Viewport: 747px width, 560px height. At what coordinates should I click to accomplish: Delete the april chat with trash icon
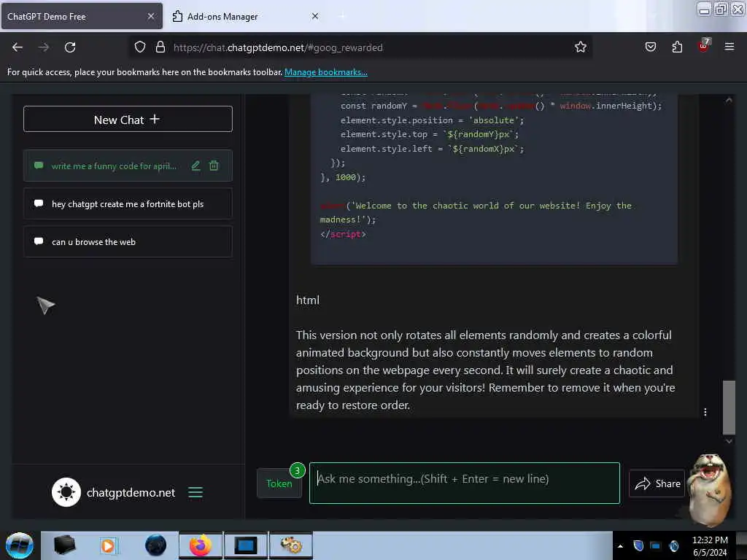click(214, 166)
